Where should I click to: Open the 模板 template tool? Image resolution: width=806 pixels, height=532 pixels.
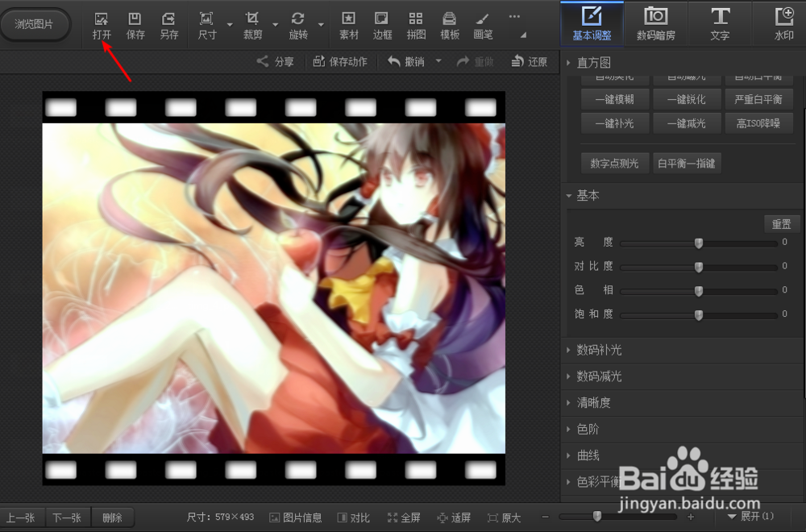pos(450,27)
